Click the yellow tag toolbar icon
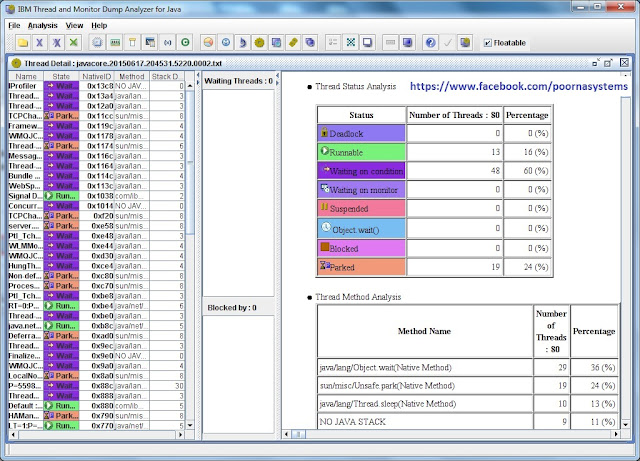The height and width of the screenshot is (461, 640). (x=293, y=42)
